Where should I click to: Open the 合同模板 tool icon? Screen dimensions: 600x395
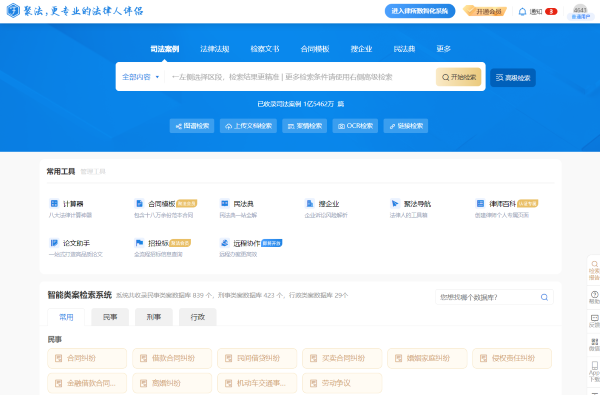pyautogui.click(x=140, y=203)
